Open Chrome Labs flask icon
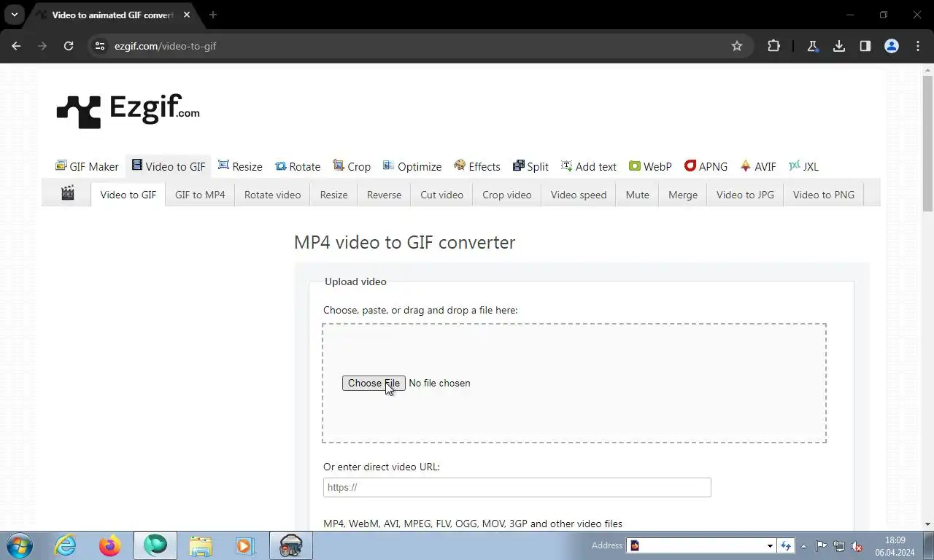Image resolution: width=934 pixels, height=560 pixels. (x=812, y=46)
